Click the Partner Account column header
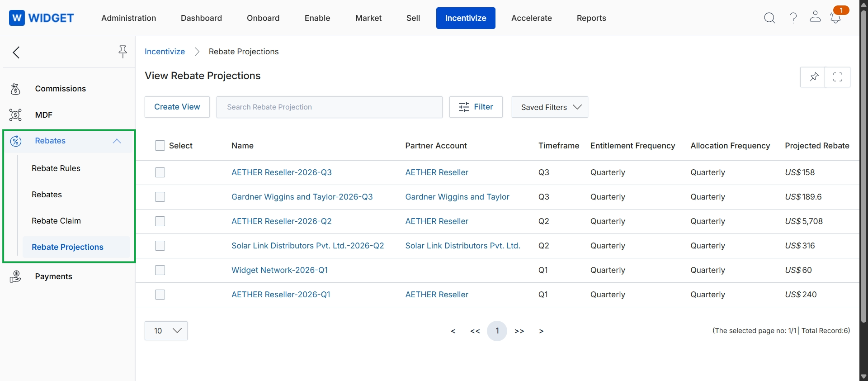This screenshot has height=381, width=868. point(436,146)
